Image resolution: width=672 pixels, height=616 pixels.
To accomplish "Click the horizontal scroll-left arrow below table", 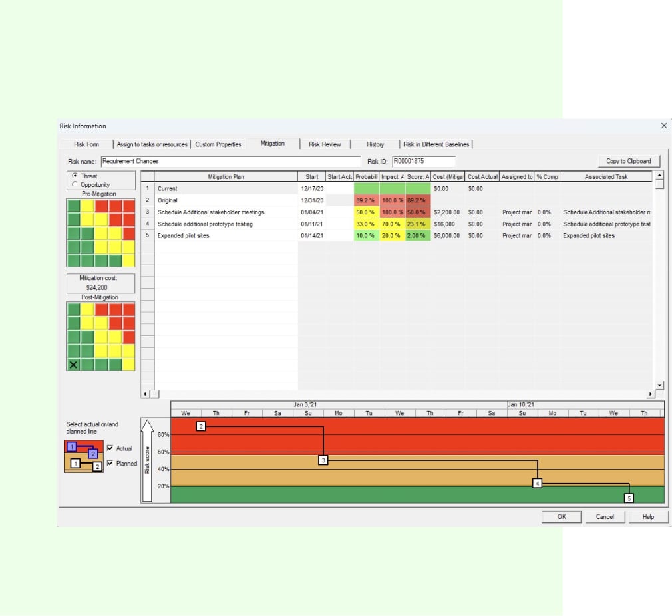I will click(146, 394).
